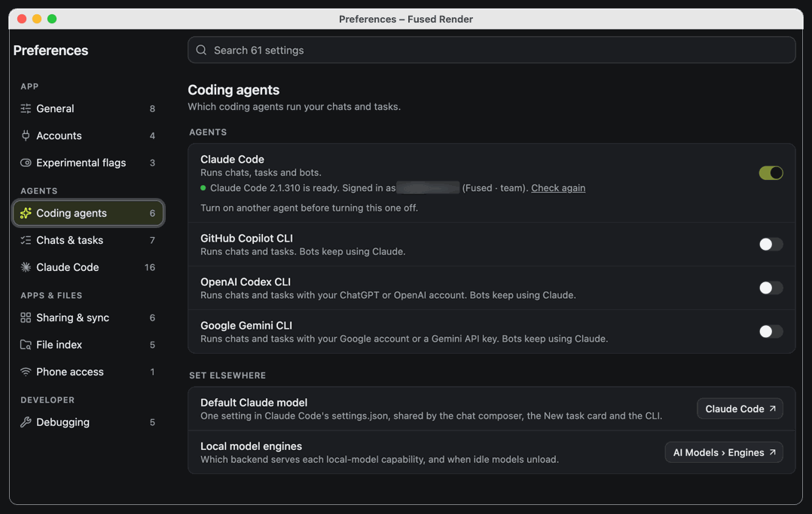Click the window close red button
The width and height of the screenshot is (812, 514).
[22, 19]
